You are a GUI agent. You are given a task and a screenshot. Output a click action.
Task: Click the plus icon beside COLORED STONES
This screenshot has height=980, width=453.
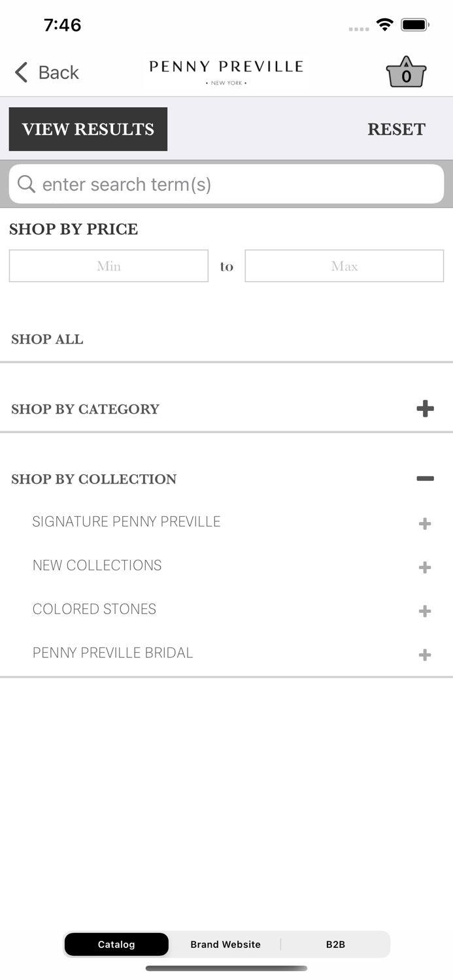tap(425, 611)
